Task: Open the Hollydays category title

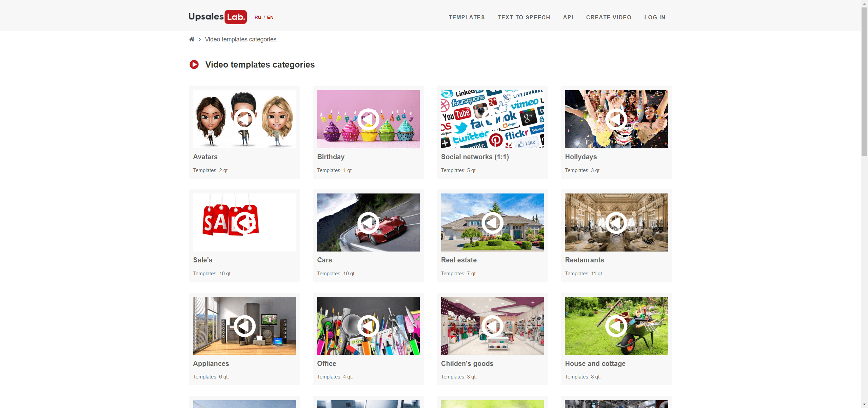Action: click(581, 157)
